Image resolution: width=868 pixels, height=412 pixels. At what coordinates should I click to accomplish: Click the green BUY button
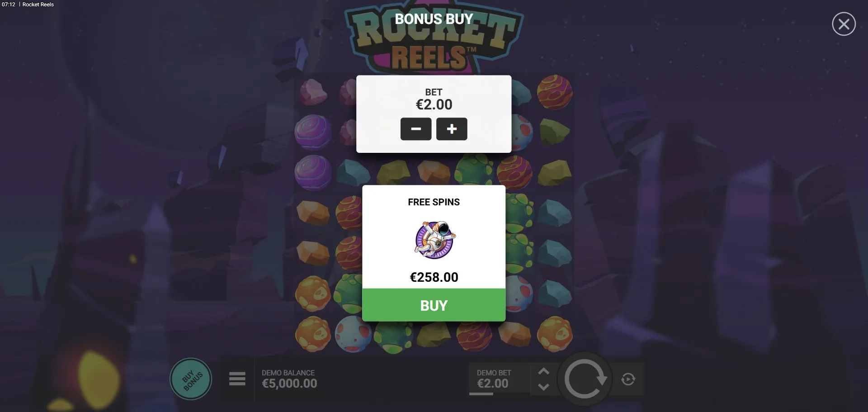point(434,305)
